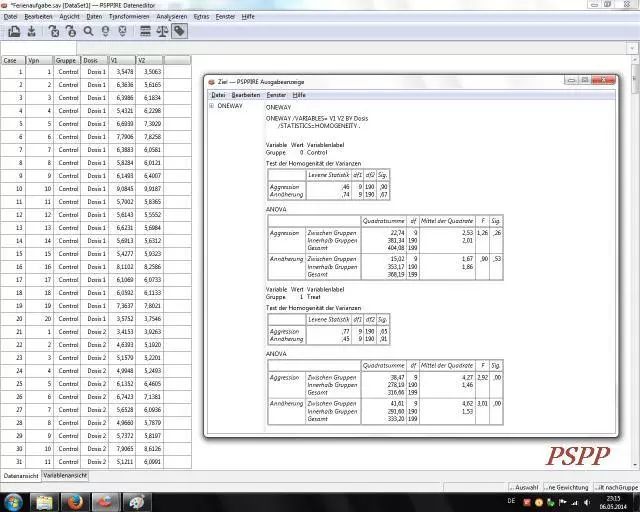
Task: Select row number 1 in the Case column
Action: tap(13, 72)
